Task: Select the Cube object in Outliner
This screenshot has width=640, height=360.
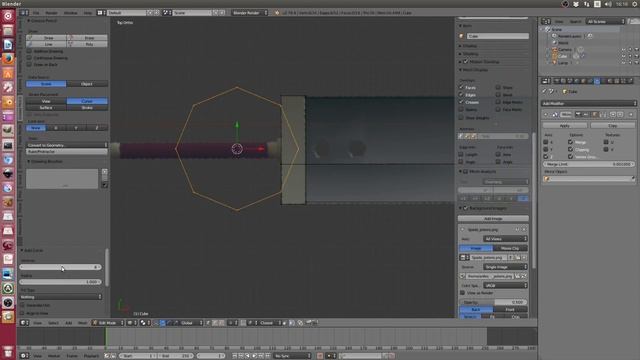Action: click(563, 56)
